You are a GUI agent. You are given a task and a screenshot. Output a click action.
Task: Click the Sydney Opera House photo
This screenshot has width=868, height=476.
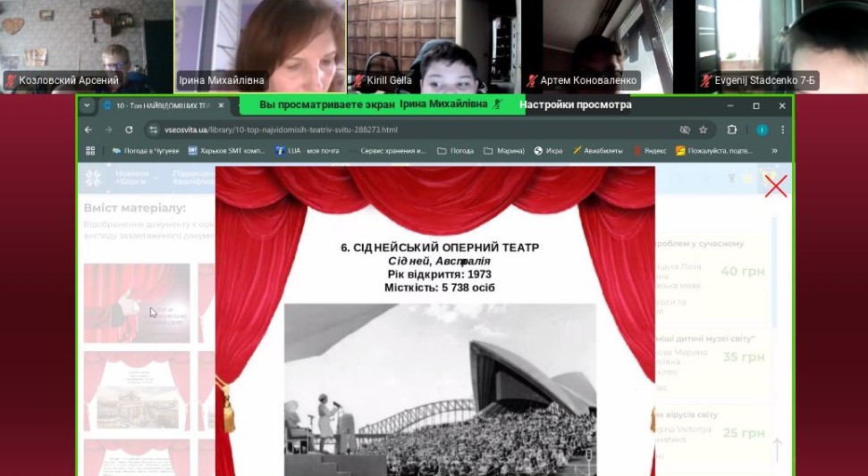click(x=440, y=389)
